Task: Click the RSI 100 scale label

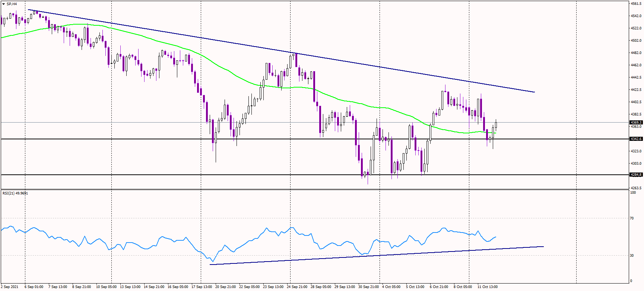Action: pos(633,193)
